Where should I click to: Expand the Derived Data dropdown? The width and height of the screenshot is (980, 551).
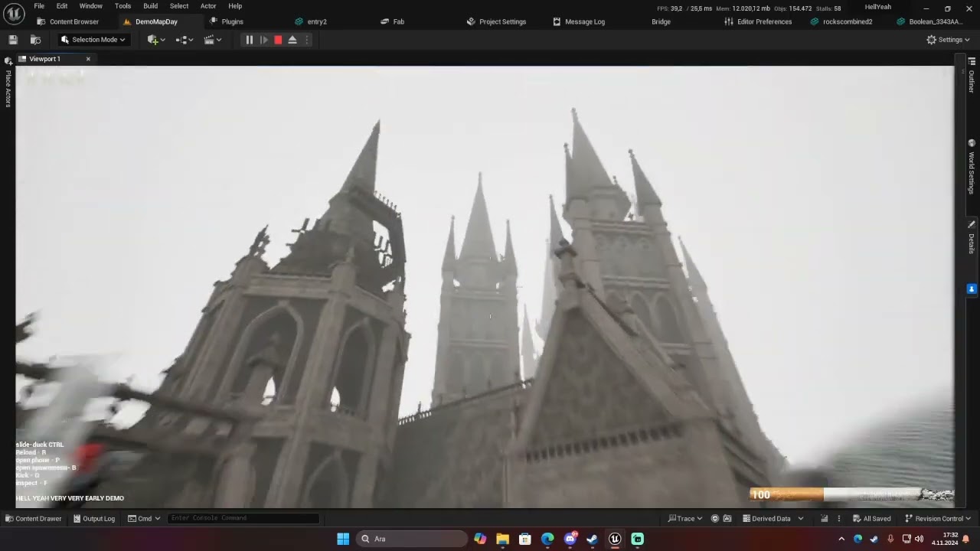[x=801, y=518]
